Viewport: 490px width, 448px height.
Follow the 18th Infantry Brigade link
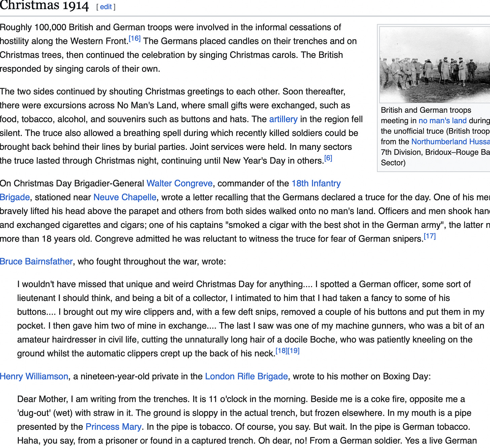(x=316, y=183)
